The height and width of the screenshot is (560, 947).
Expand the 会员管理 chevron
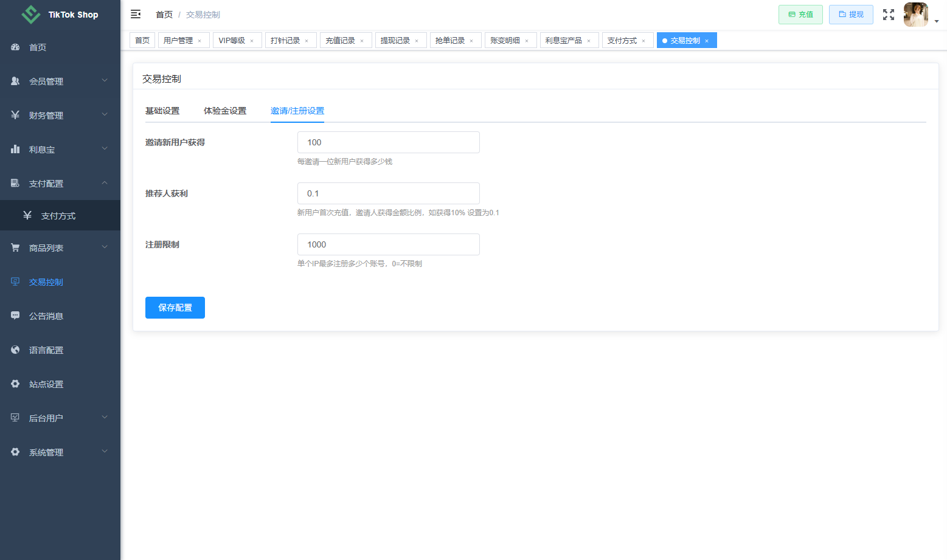105,80
